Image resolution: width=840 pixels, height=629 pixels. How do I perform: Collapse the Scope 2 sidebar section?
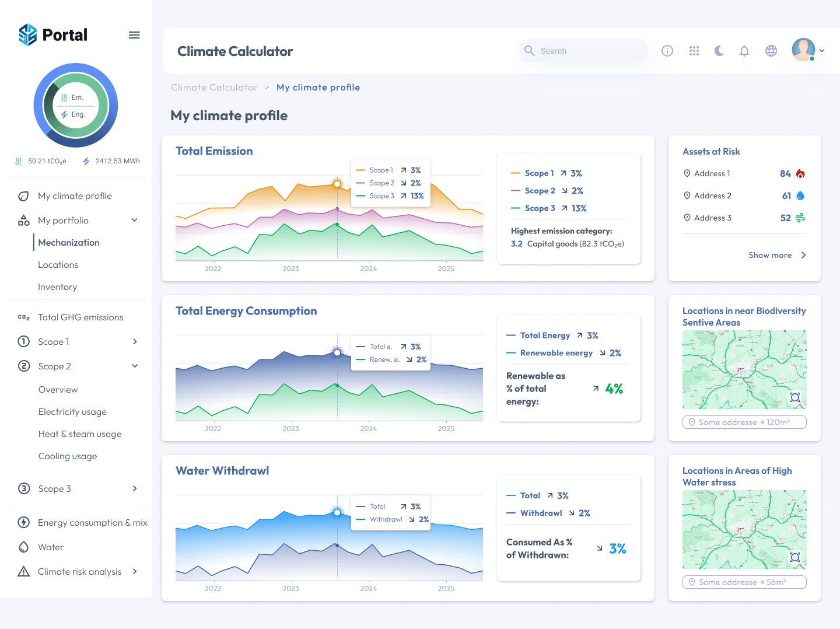coord(135,366)
